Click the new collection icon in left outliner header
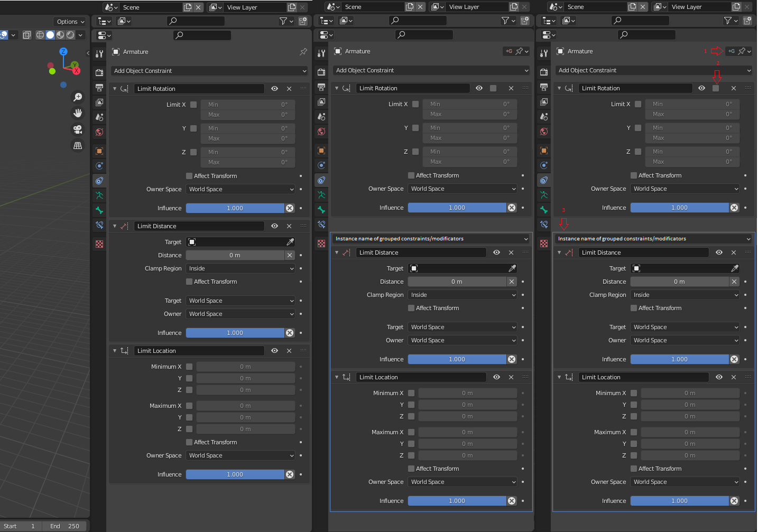 (303, 21)
